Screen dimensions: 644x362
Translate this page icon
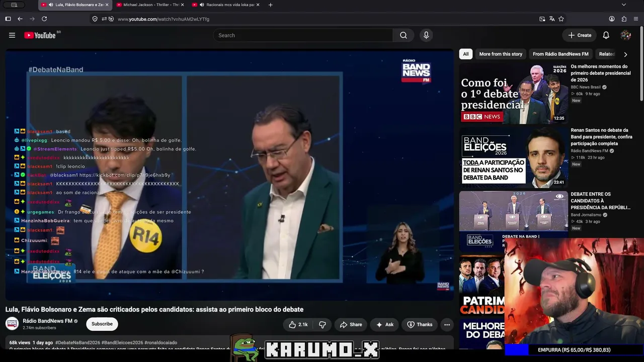(552, 19)
